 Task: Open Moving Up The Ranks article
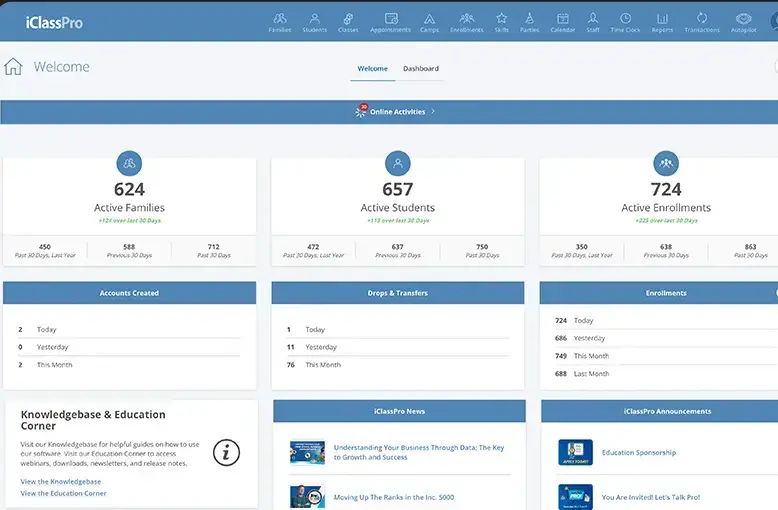tap(393, 497)
